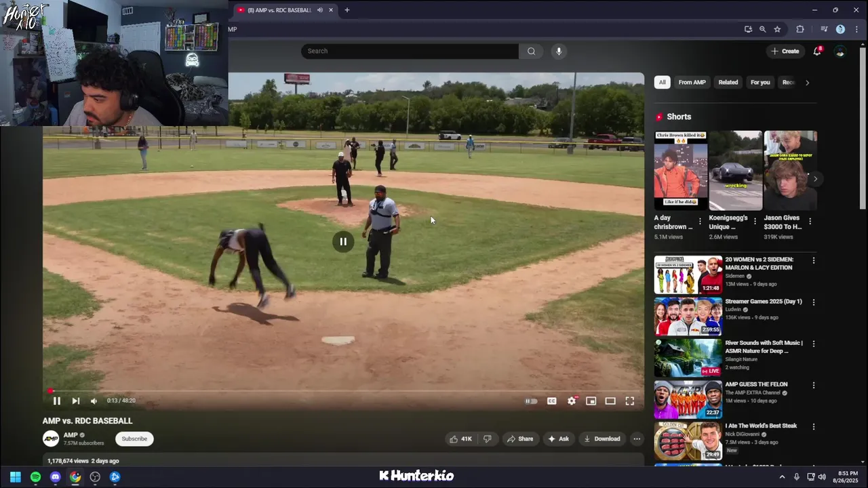Open YouTube notifications bell
The height and width of the screenshot is (488, 868).
point(817,51)
